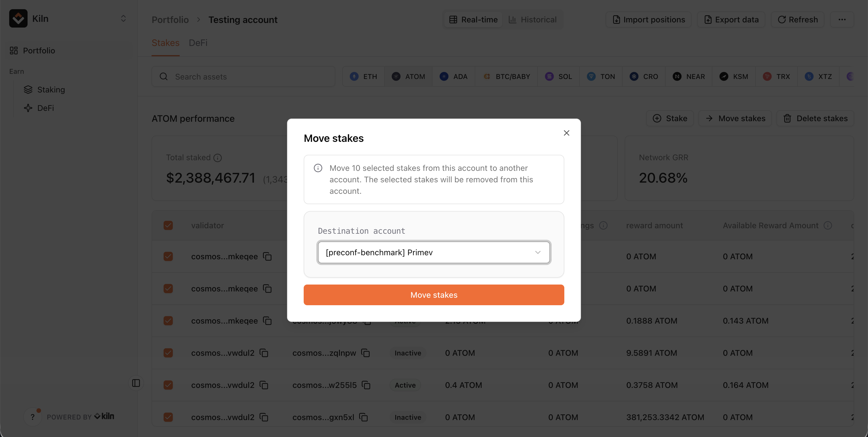868x437 pixels.
Task: Collapse the sidebar panel icon
Action: pos(136,383)
